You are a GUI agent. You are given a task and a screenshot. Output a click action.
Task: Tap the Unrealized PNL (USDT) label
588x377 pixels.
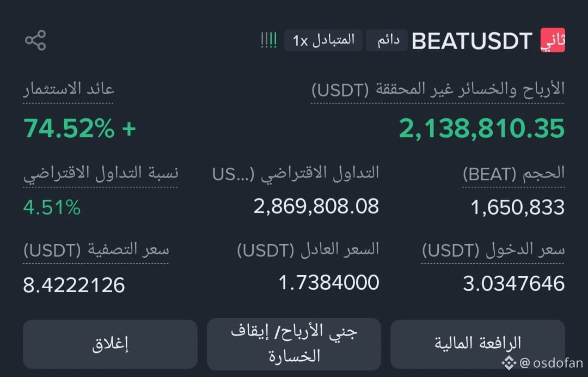point(438,90)
